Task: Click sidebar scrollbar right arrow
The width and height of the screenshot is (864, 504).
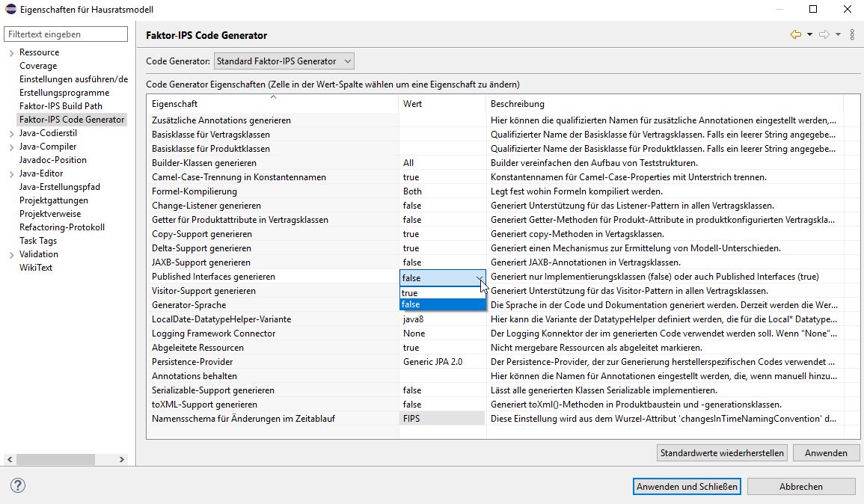Action: click(122, 459)
